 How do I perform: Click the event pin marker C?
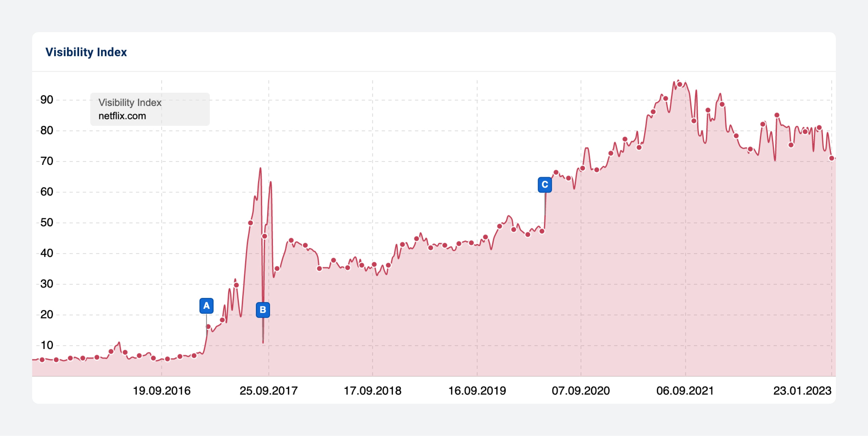tap(545, 184)
